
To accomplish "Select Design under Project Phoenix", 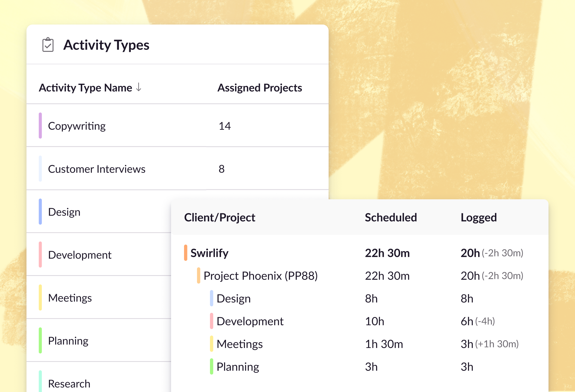I will [x=233, y=299].
